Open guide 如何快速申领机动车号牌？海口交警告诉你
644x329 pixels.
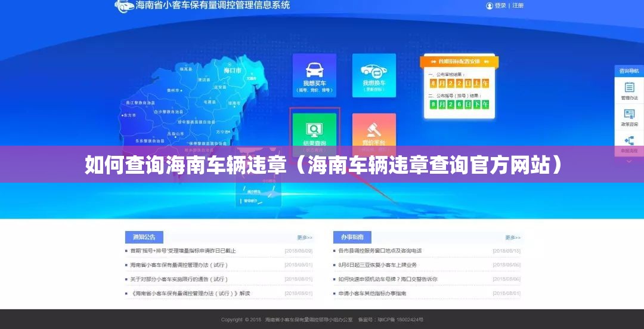point(388,279)
